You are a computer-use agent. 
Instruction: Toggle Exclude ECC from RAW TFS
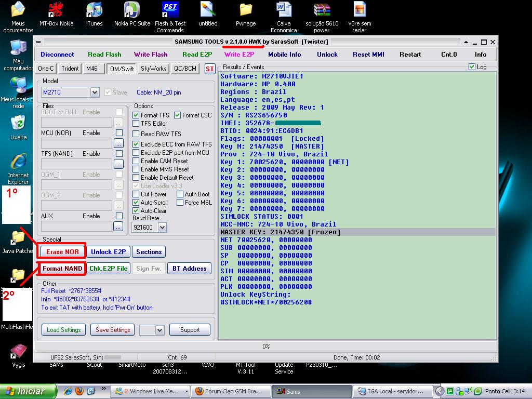coord(136,144)
